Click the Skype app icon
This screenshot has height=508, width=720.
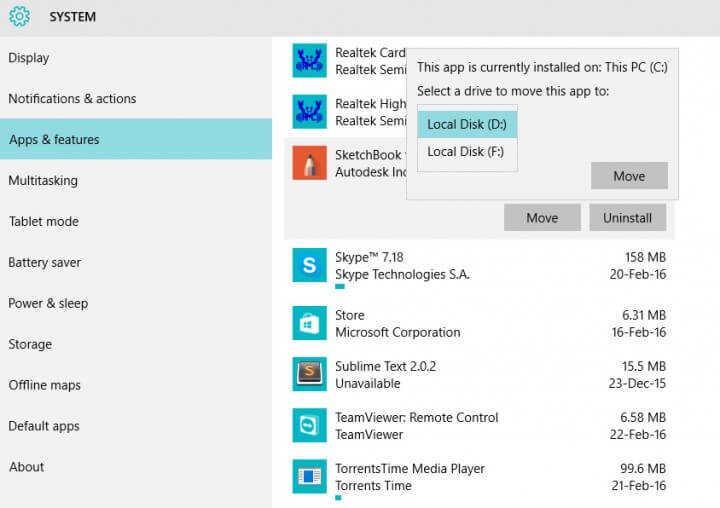point(309,265)
